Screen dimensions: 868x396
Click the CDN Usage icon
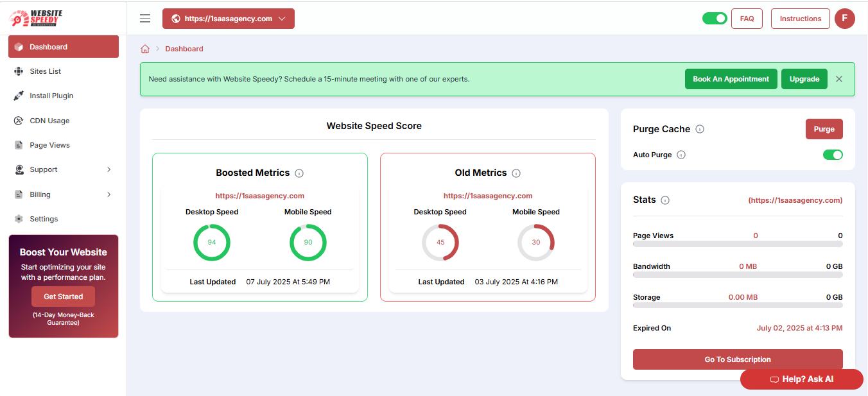click(x=19, y=121)
